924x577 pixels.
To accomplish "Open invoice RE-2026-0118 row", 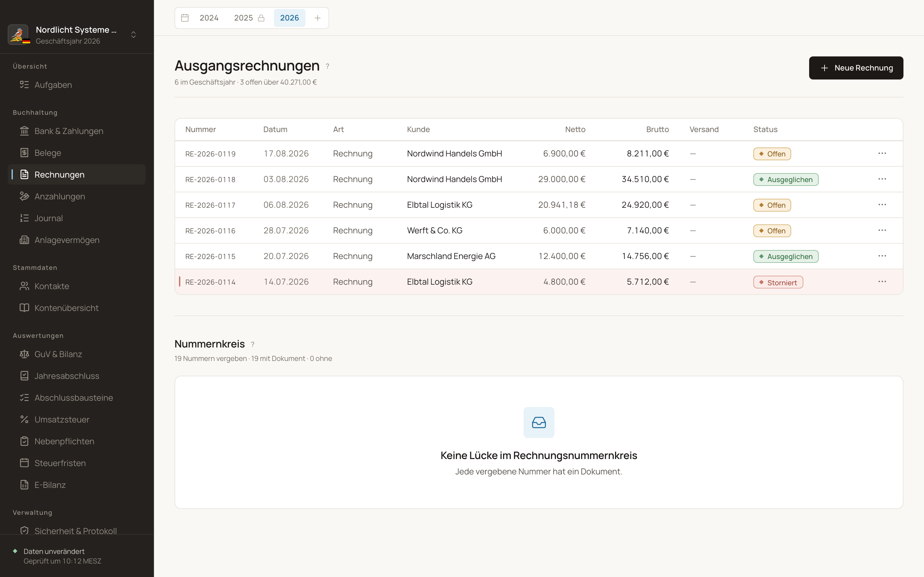I will point(539,180).
